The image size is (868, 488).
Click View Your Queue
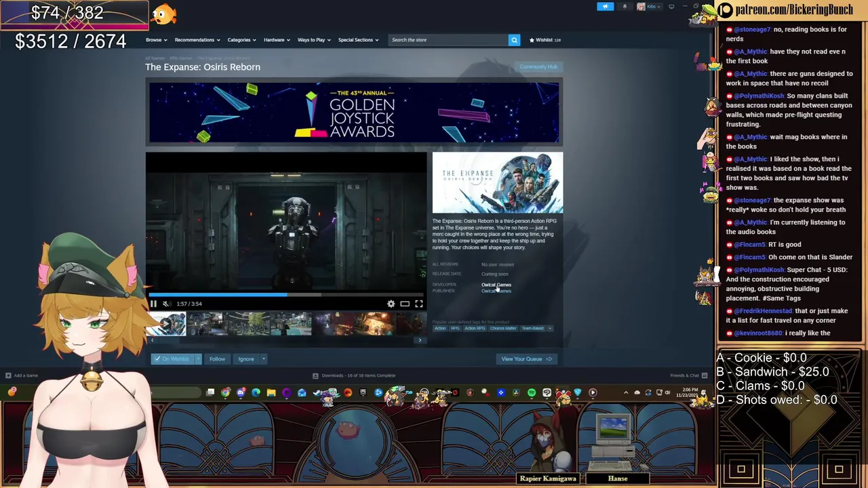click(527, 359)
